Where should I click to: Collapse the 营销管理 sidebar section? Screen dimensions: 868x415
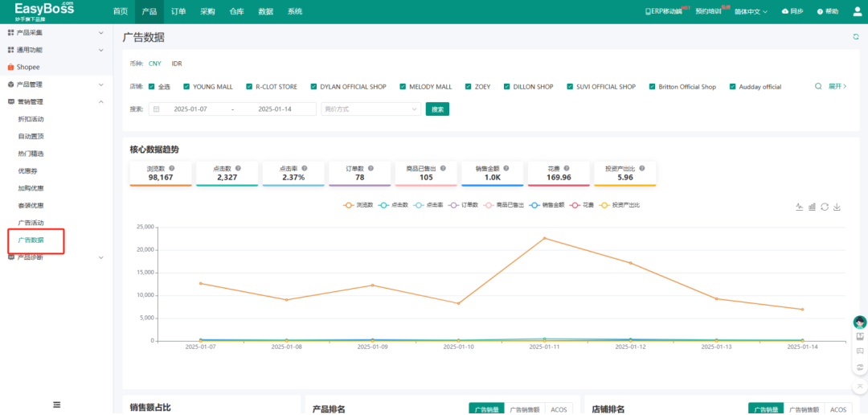[56, 102]
